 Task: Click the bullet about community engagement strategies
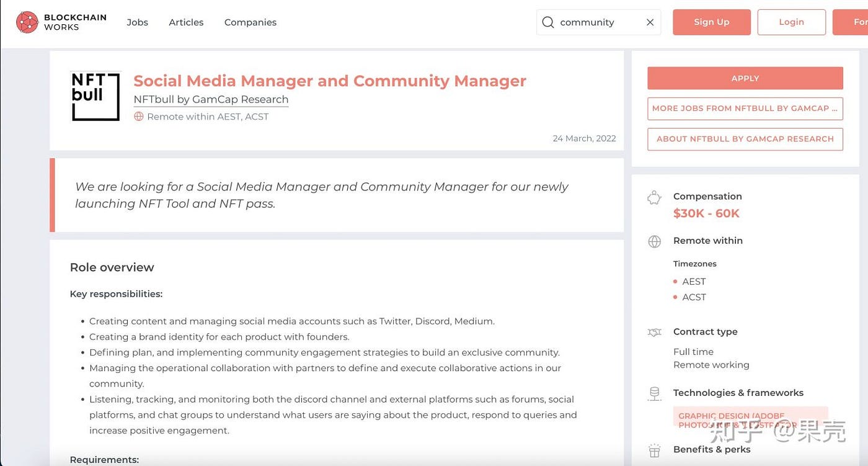coord(324,352)
